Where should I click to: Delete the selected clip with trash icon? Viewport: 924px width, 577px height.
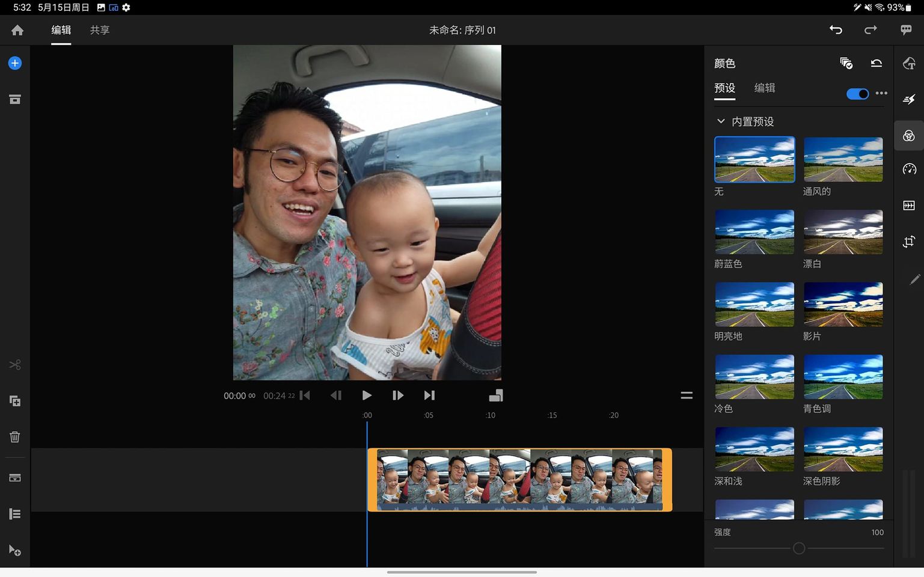15,437
